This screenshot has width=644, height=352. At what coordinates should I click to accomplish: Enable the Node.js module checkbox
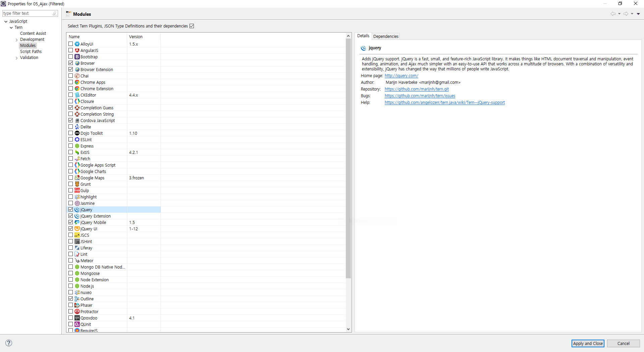point(71,286)
